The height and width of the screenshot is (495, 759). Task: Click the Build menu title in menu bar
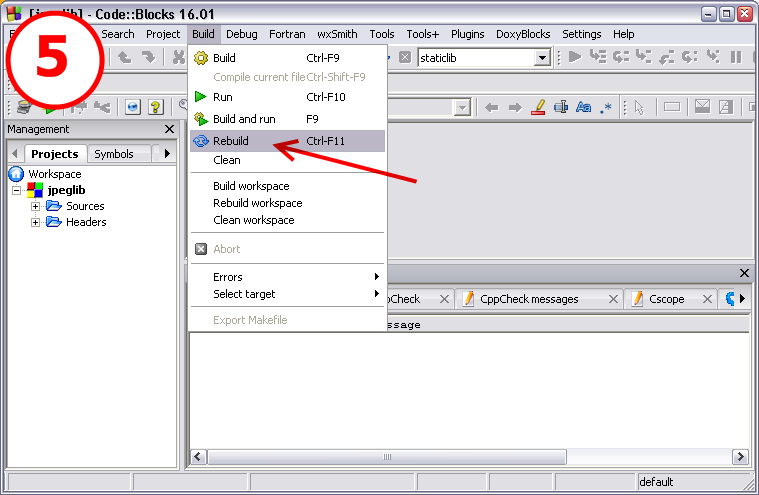click(x=203, y=34)
